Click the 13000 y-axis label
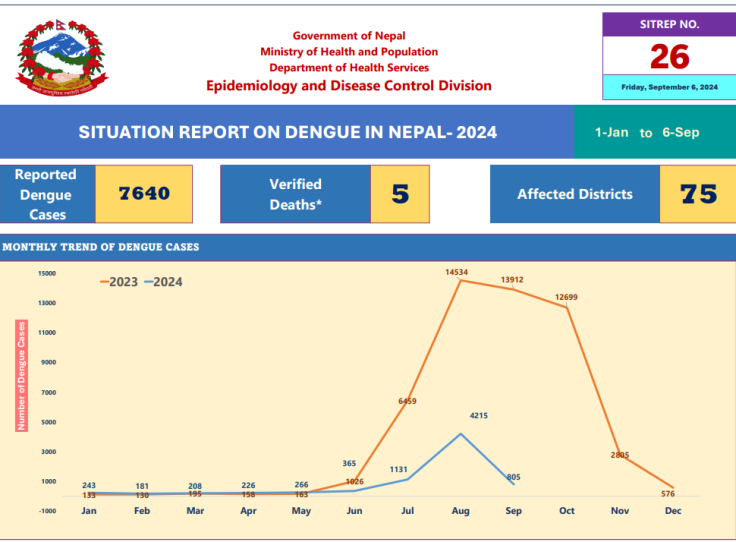 47,303
